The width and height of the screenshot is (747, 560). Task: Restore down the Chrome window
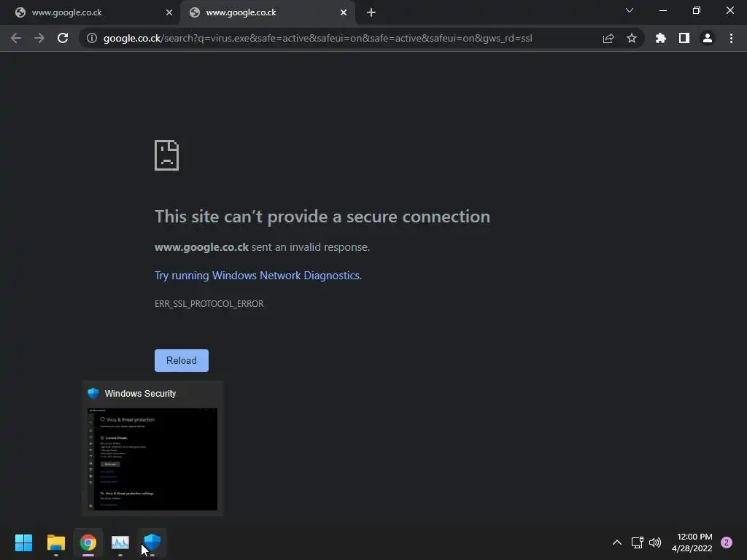click(697, 10)
